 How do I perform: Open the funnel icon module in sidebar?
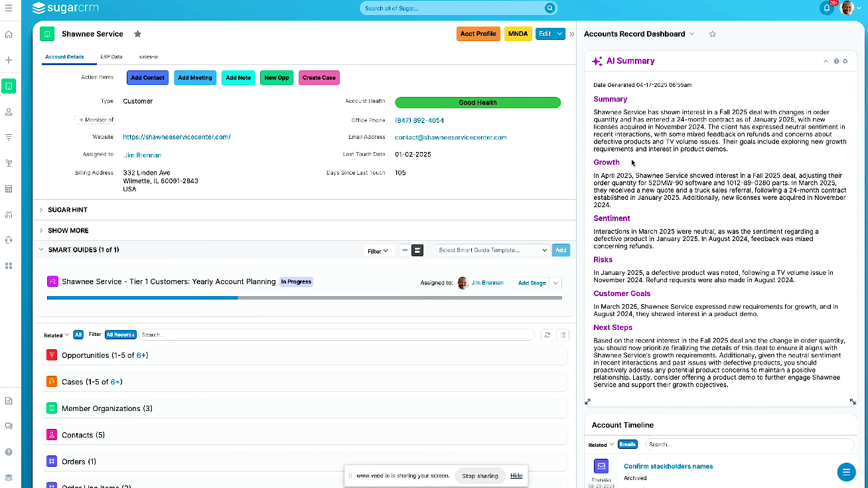[9, 137]
